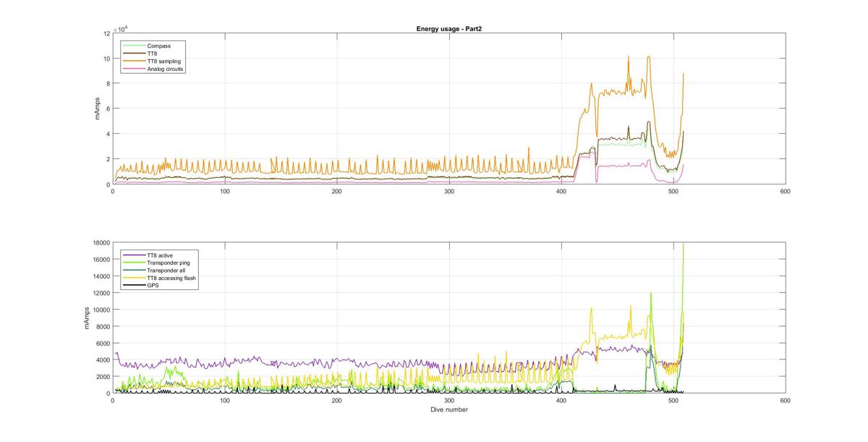Screen dimensions: 868x442
Task: Click the bottom plot x-axis tick label 200
Action: coord(337,401)
